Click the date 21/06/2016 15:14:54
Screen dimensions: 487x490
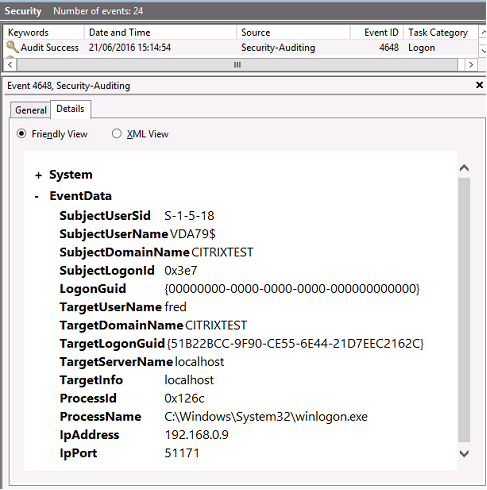click(130, 48)
